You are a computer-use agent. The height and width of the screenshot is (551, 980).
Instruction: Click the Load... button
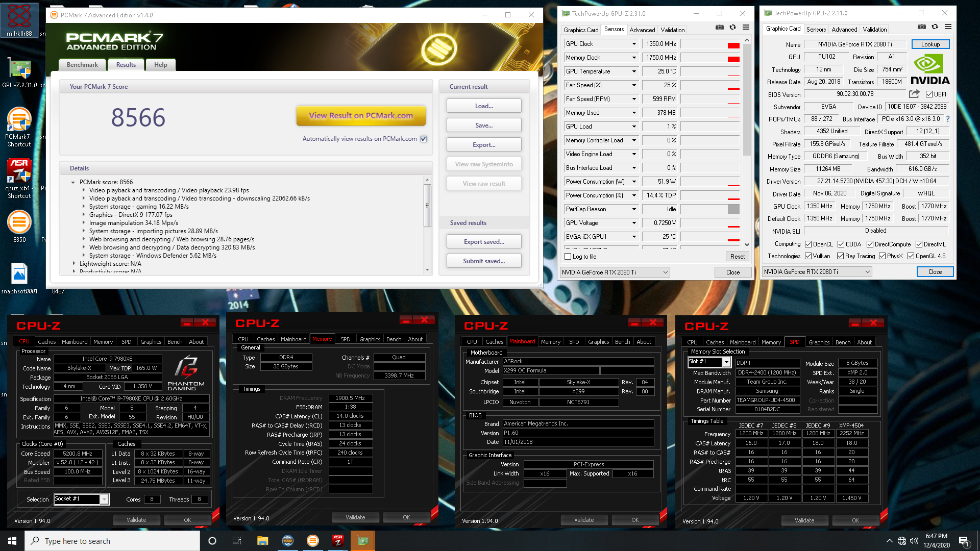[x=484, y=106]
